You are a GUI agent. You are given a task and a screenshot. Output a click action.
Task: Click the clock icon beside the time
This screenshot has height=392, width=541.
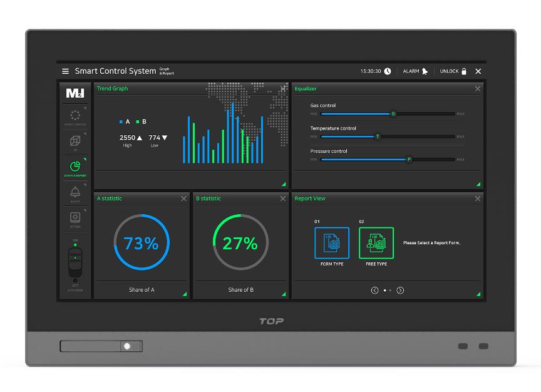(388, 71)
